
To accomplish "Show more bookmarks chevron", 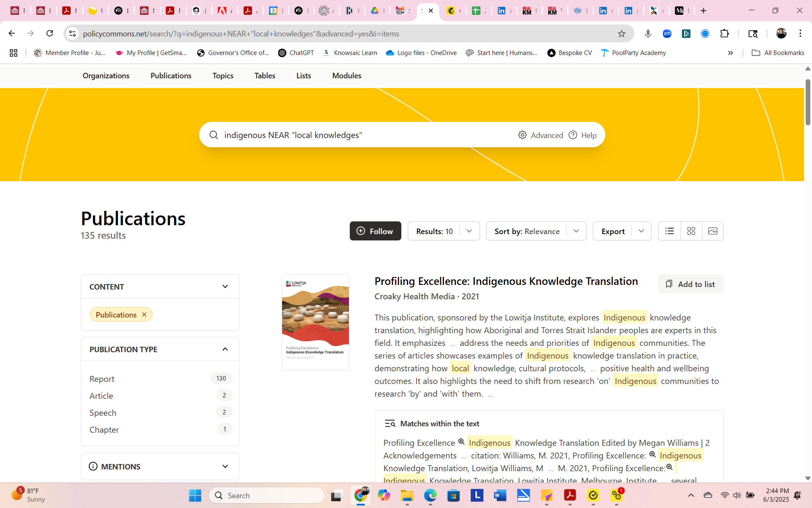I will [x=730, y=53].
